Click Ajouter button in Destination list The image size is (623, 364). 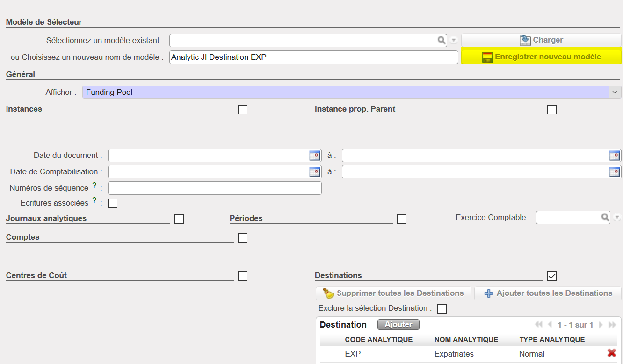click(398, 325)
